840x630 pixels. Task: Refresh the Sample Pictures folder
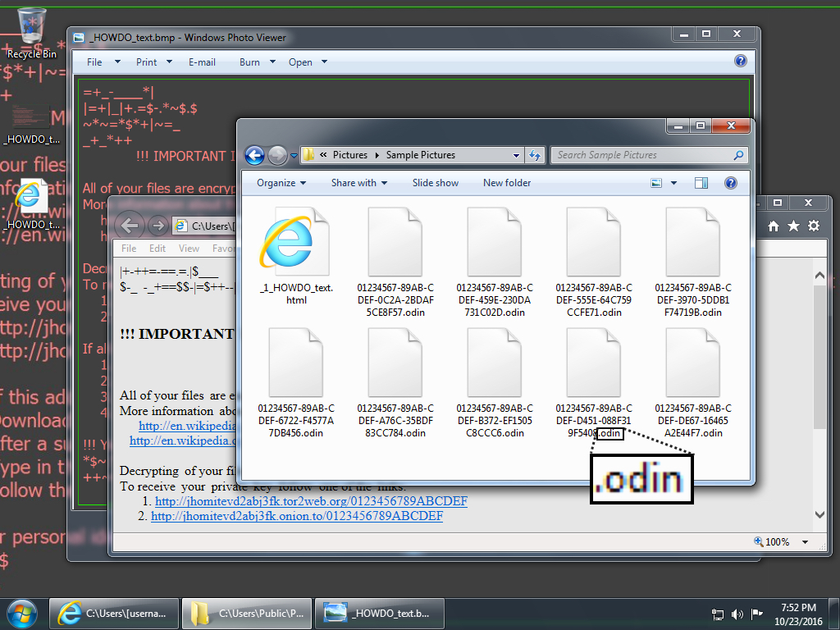[535, 155]
